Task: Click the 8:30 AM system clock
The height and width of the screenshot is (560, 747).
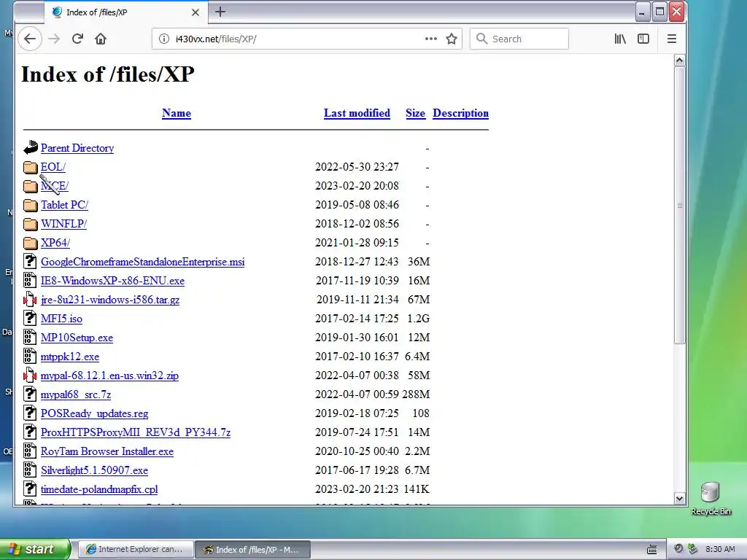Action: [720, 550]
